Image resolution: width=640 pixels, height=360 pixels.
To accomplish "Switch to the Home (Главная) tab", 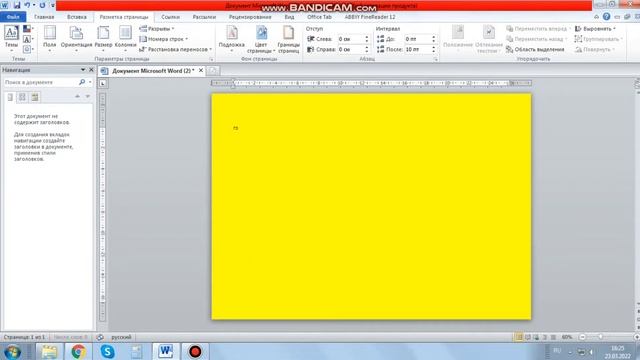I will 44,17.
